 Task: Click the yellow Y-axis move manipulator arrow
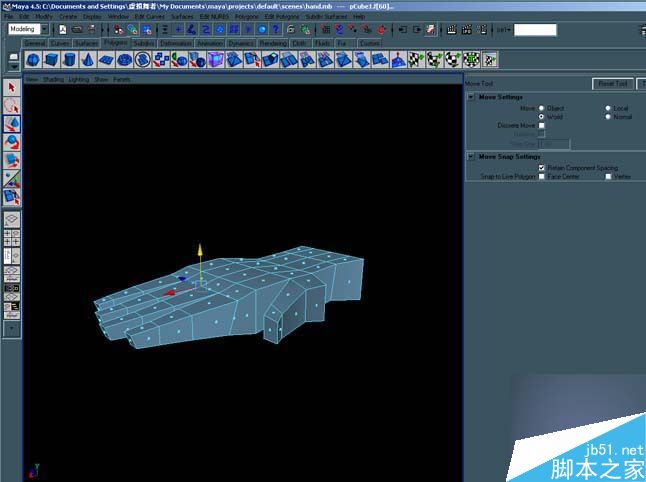click(x=200, y=250)
